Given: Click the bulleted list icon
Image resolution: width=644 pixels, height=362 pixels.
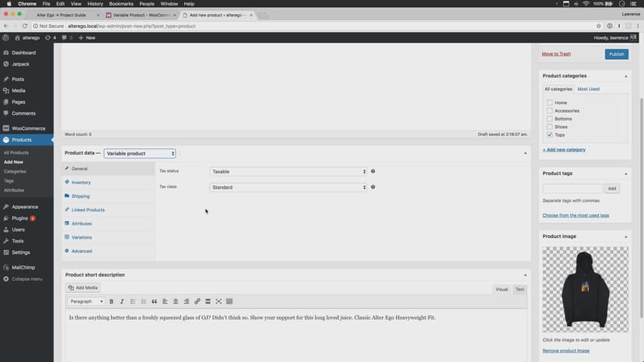Looking at the screenshot, I should (133, 301).
